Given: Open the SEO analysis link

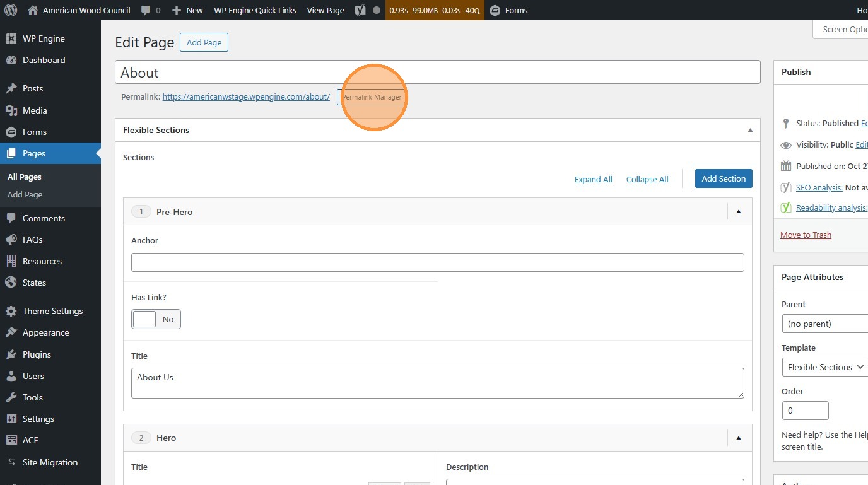Looking at the screenshot, I should 819,187.
